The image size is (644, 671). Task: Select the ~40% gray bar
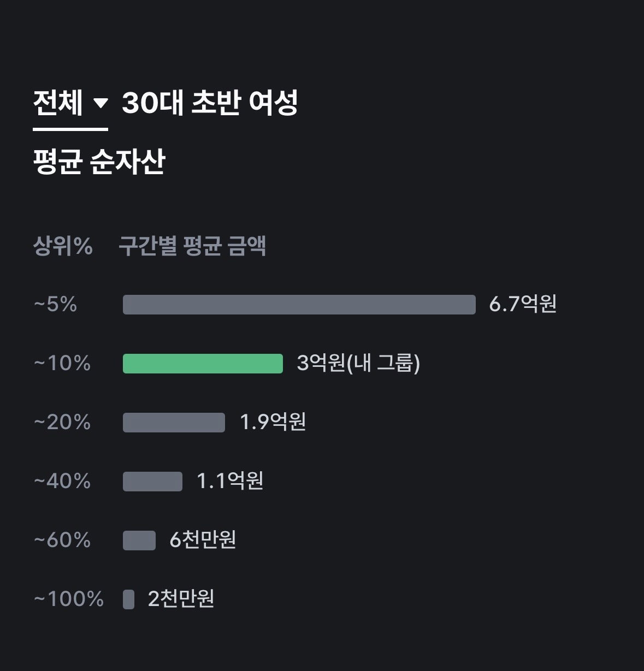tap(152, 482)
